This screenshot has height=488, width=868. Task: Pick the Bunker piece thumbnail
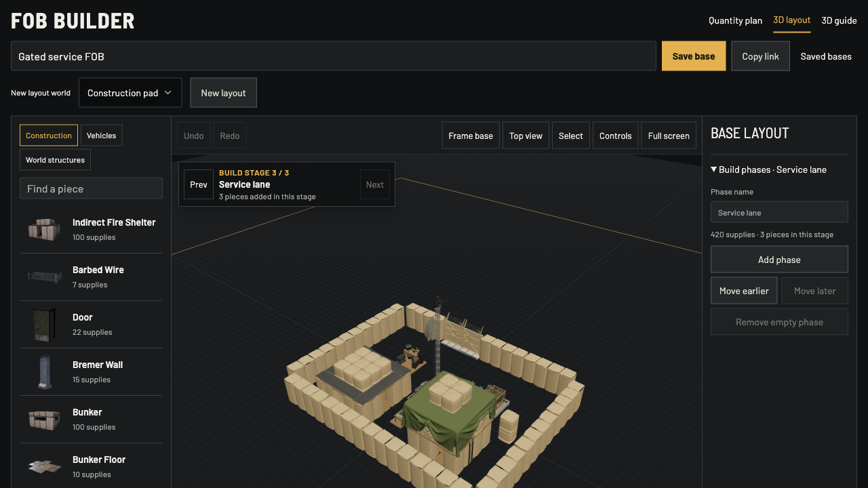coord(44,419)
